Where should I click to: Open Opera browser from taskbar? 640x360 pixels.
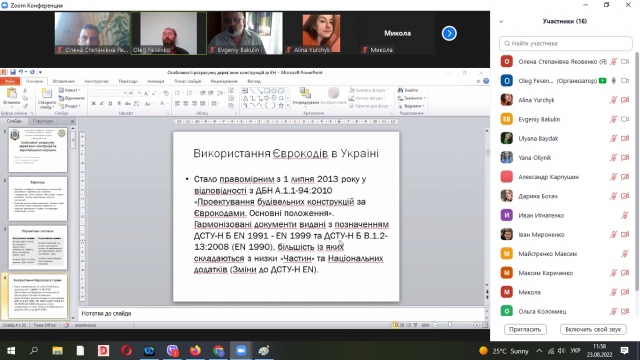tap(126, 351)
